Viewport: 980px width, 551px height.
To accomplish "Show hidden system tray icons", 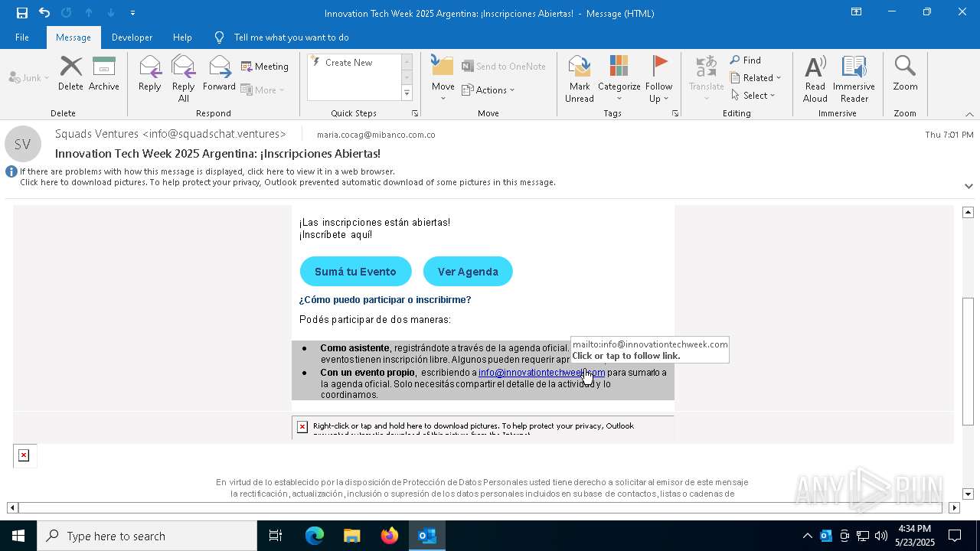I will point(807,536).
